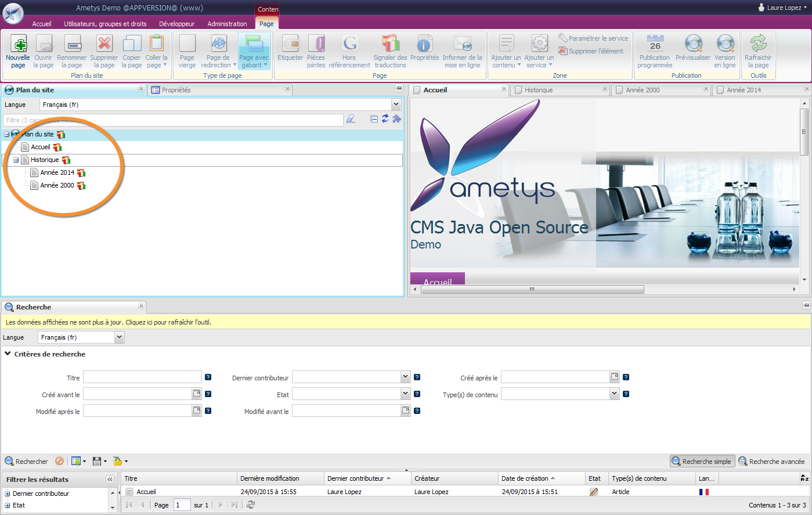Image resolution: width=812 pixels, height=515 pixels.
Task: Switch to Recherche avancée mode
Action: [x=772, y=462]
